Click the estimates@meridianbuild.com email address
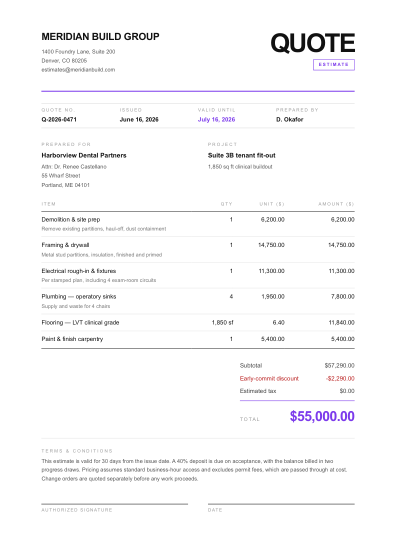This screenshot has height=560, width=396. (78, 70)
